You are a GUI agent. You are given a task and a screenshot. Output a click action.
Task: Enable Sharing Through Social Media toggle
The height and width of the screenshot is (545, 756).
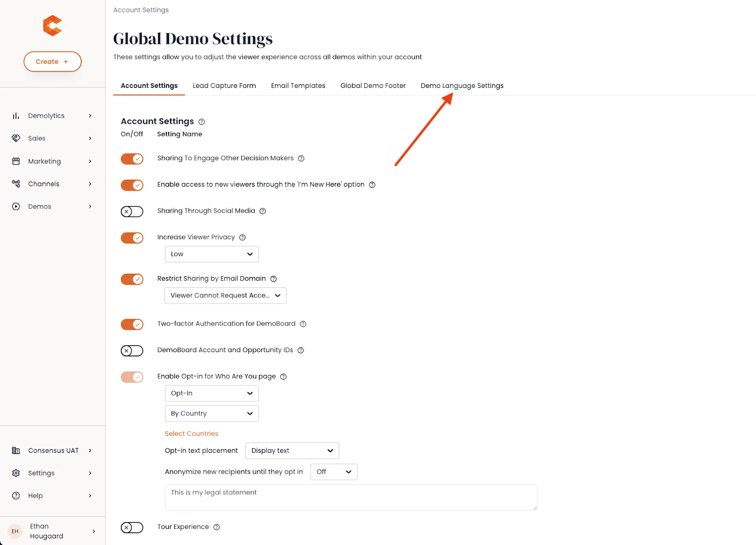[132, 211]
